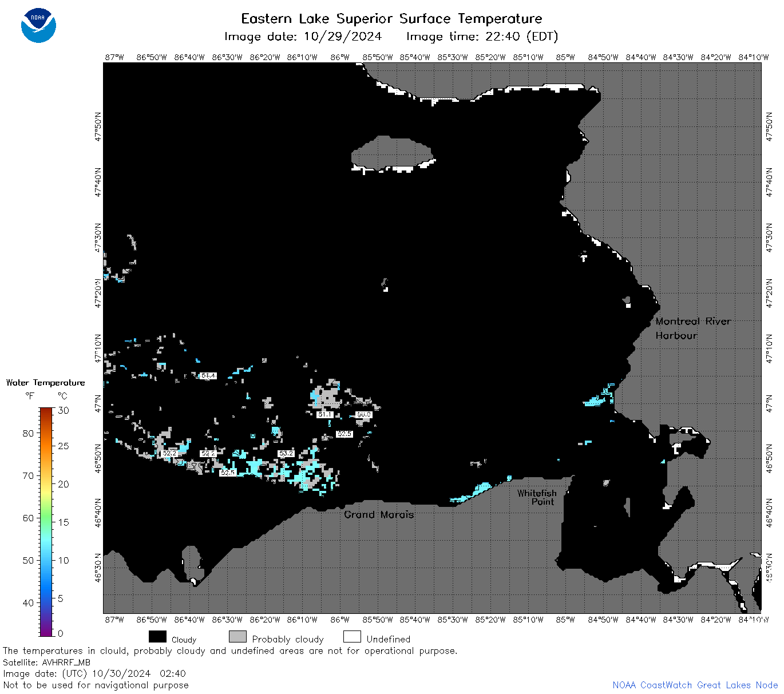Click the 70 mark on Fahrenheit scale

point(28,475)
